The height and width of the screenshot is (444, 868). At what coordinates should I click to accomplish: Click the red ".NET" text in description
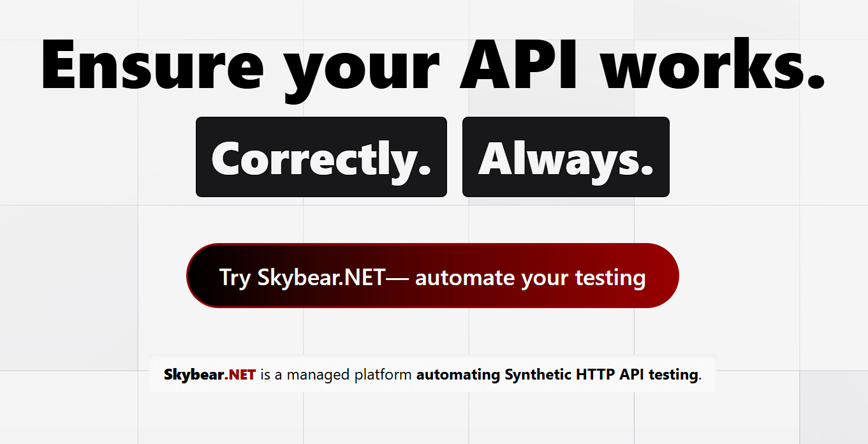point(240,374)
